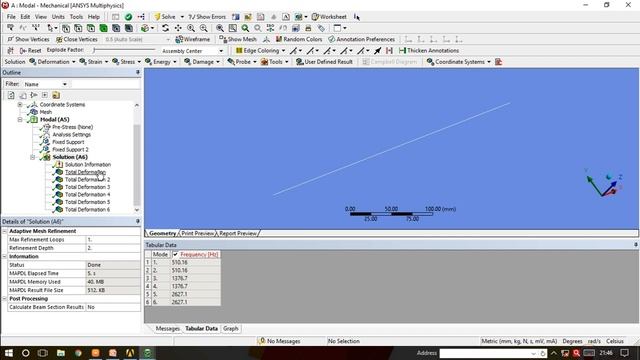Click the outline filter text field
Image resolution: width=640 pixels, height=360 pixels.
point(105,84)
